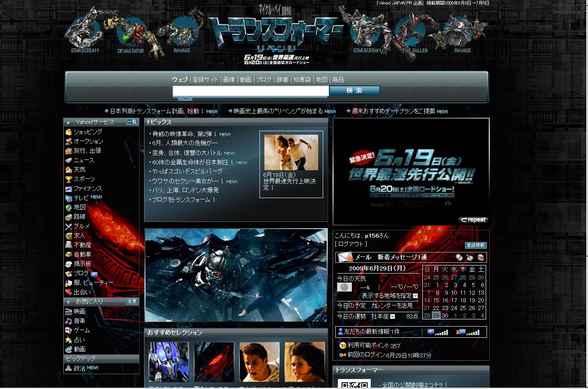
Task: Open the mail envelope icon
Action: tap(346, 257)
